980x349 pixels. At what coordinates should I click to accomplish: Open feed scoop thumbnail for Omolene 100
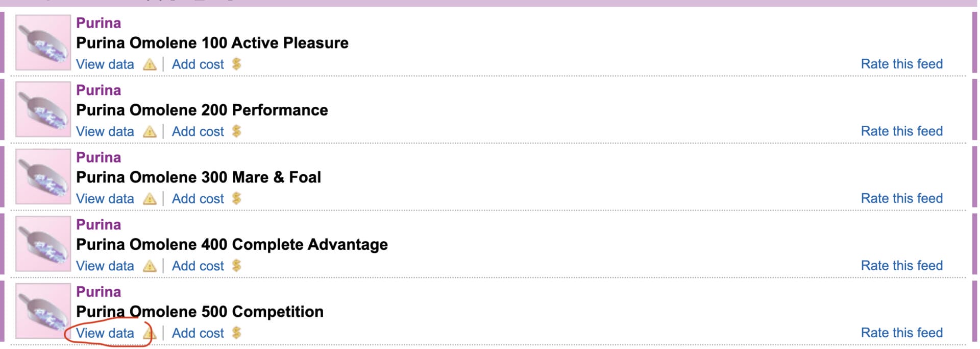(43, 42)
